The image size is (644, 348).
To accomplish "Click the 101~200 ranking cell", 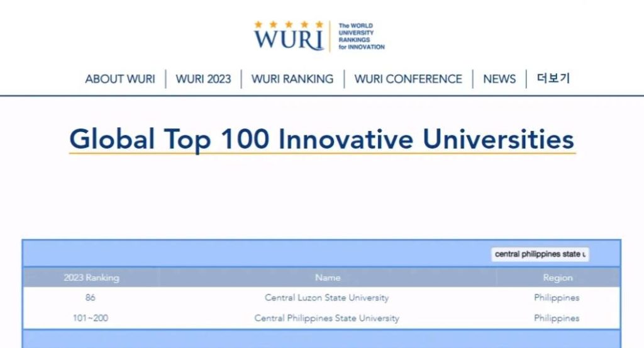I will pyautogui.click(x=91, y=318).
